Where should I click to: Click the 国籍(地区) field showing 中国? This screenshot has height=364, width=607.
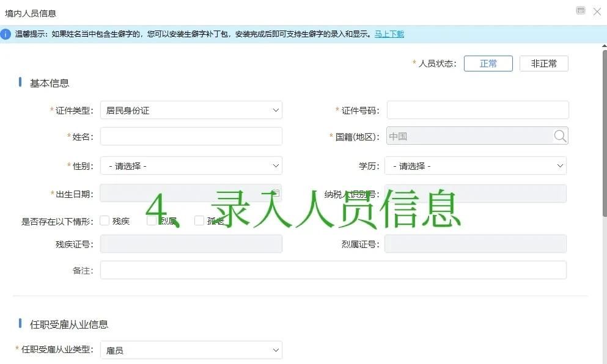tap(465, 136)
